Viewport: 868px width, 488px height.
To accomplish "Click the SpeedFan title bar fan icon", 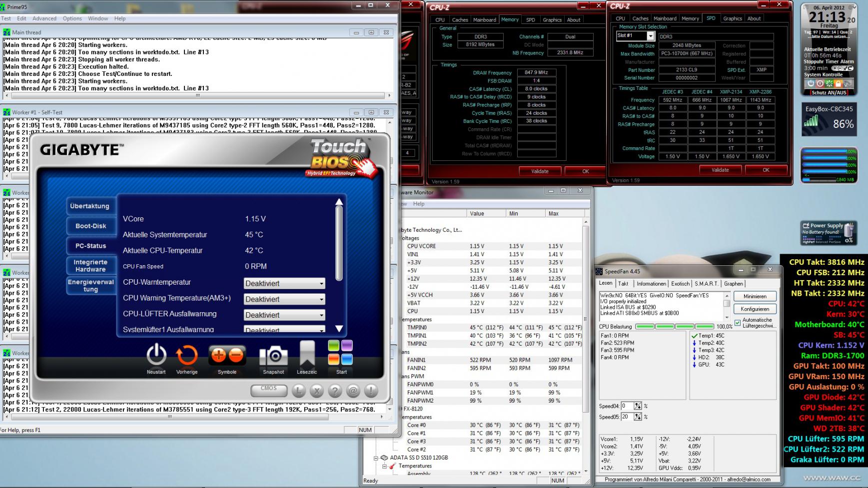I will pyautogui.click(x=600, y=271).
